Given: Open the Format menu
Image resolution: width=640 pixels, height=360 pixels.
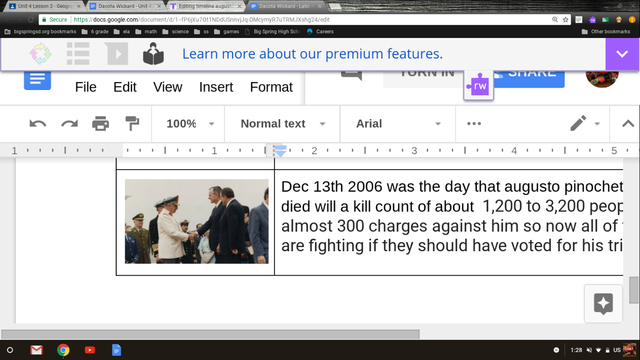Looking at the screenshot, I should click(x=271, y=87).
